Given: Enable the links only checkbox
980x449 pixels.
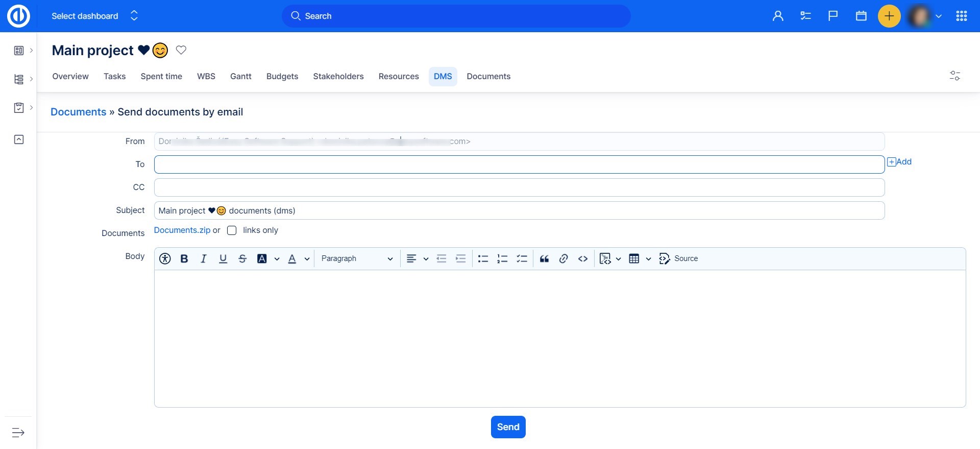Looking at the screenshot, I should (x=232, y=230).
